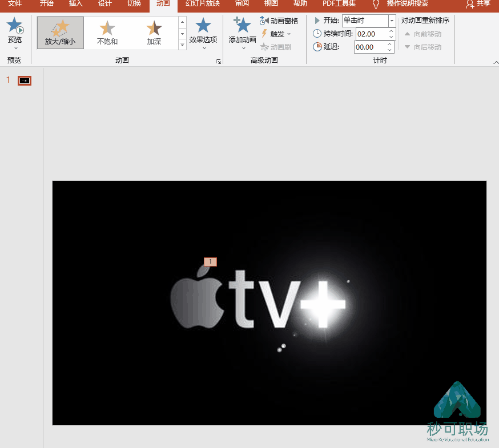
Task: Open the Start (开始) timing dropdown
Action: pos(392,21)
